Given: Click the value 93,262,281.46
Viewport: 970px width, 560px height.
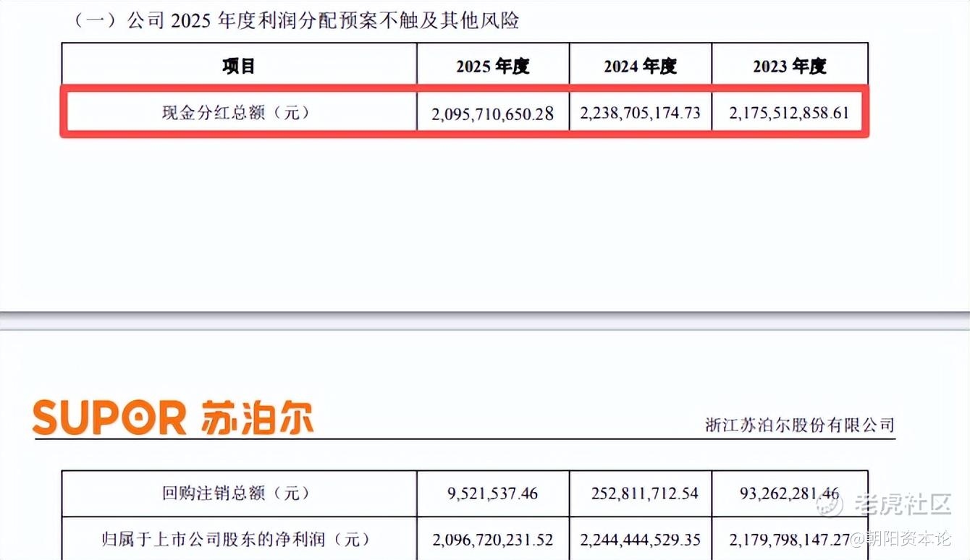Looking at the screenshot, I should point(790,493).
